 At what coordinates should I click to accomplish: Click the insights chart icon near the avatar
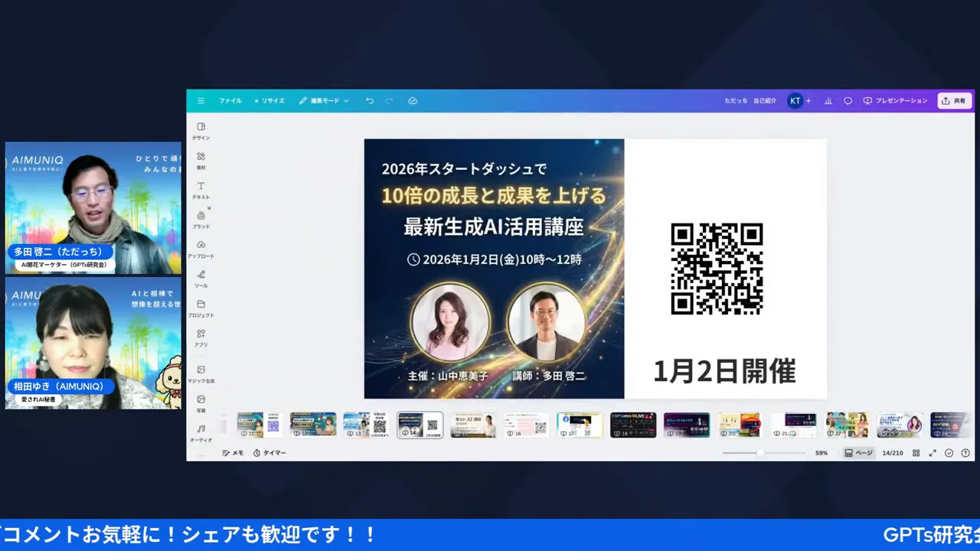click(828, 100)
